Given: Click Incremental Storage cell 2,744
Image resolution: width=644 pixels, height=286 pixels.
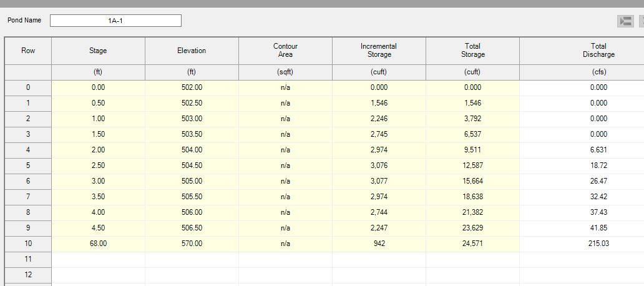Looking at the screenshot, I should click(x=379, y=212).
